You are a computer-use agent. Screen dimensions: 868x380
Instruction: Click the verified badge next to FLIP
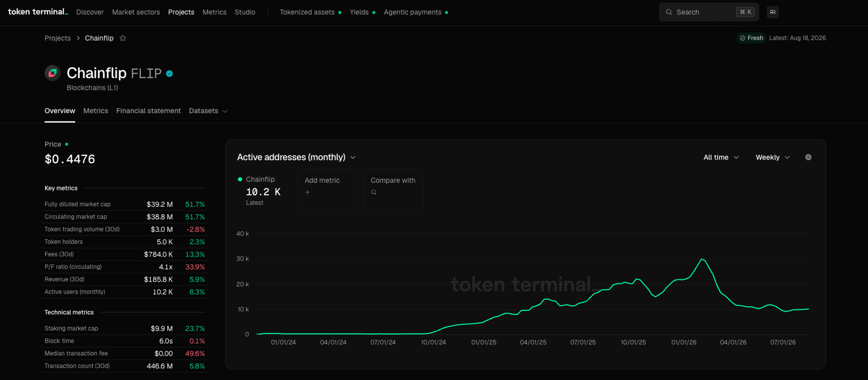point(169,73)
